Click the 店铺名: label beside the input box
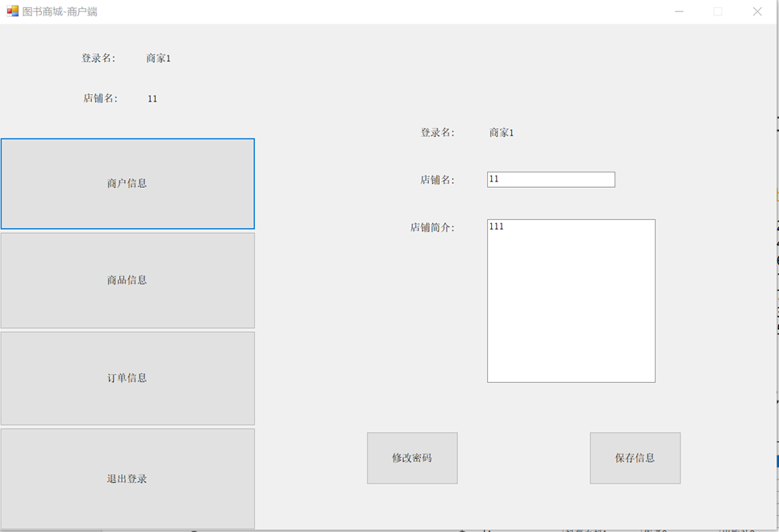 (437, 180)
